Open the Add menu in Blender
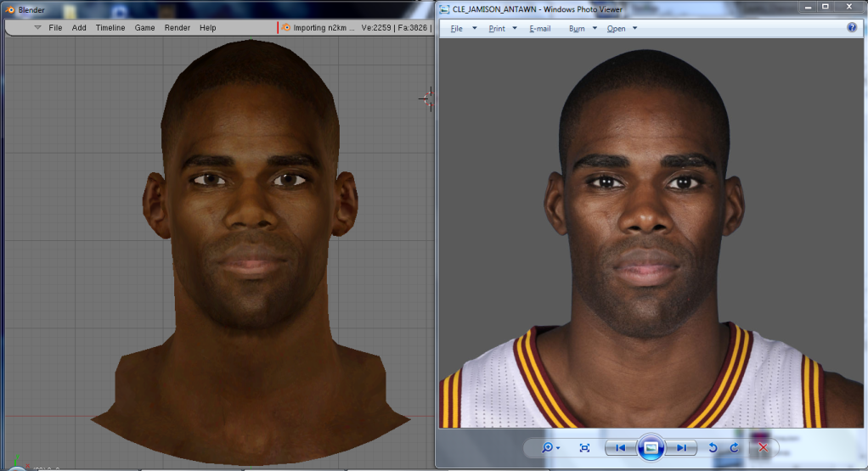 click(79, 28)
